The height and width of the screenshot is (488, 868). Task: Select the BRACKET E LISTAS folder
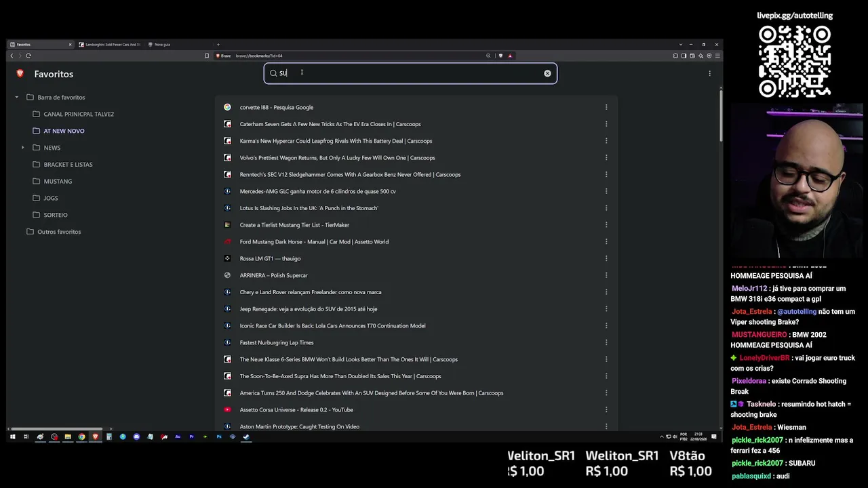click(x=68, y=165)
